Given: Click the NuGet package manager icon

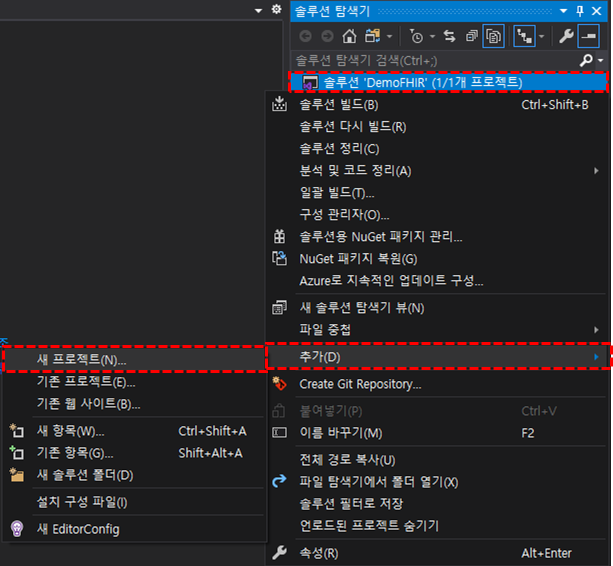Looking at the screenshot, I should pos(279,236).
